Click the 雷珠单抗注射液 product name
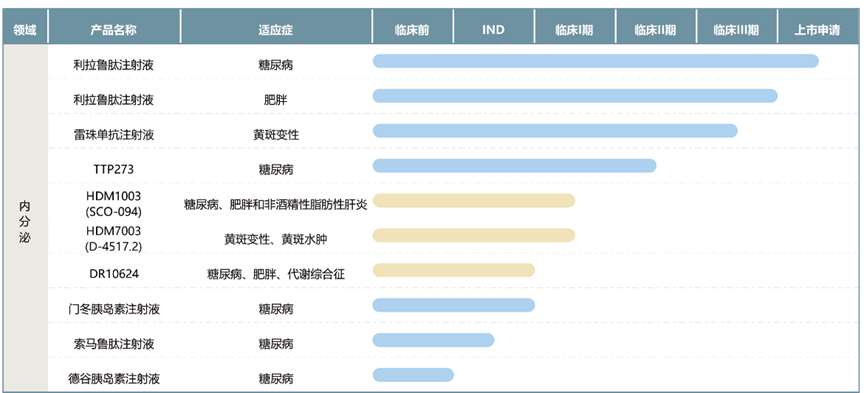Screen dimensions: 864x393 coord(114,134)
